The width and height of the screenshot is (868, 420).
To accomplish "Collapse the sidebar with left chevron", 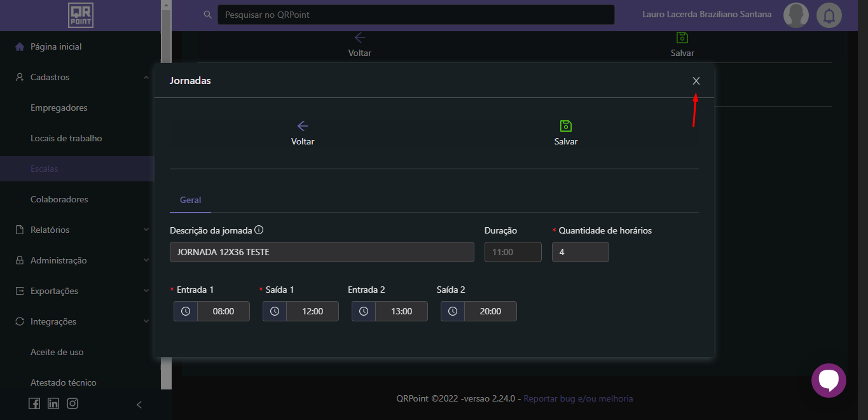I will point(139,404).
